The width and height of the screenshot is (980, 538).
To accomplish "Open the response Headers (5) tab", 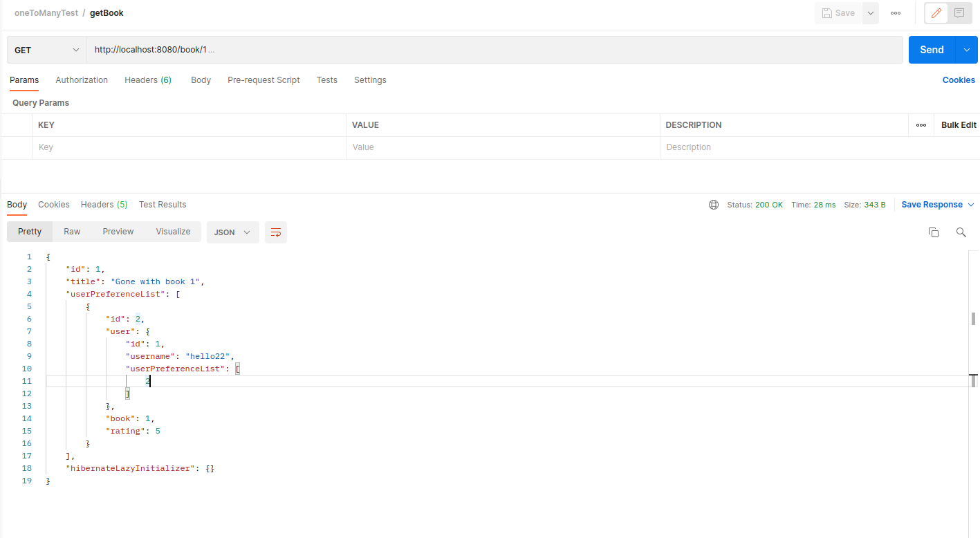I will [104, 205].
